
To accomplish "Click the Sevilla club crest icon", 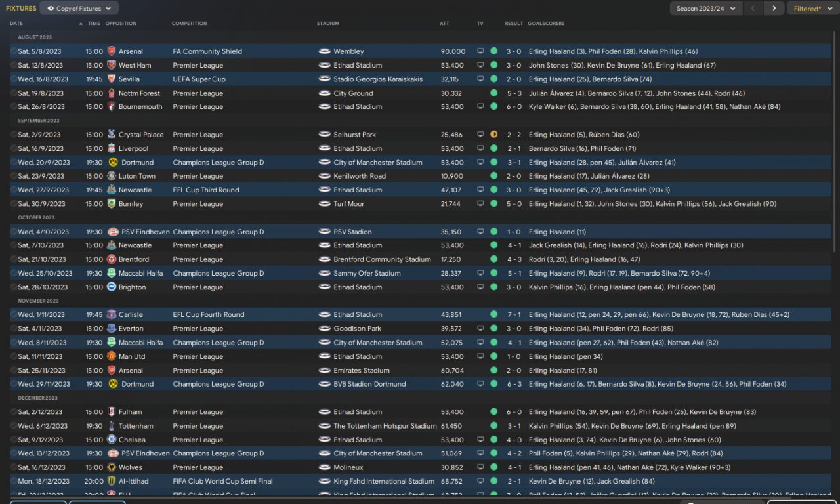I will tap(112, 79).
